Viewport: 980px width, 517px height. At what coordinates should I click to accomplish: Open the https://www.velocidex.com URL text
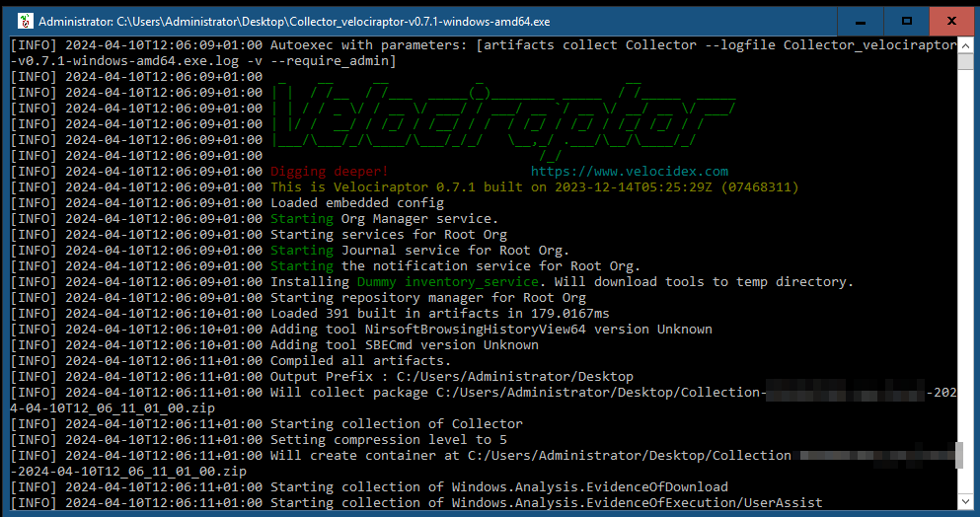pyautogui.click(x=630, y=172)
